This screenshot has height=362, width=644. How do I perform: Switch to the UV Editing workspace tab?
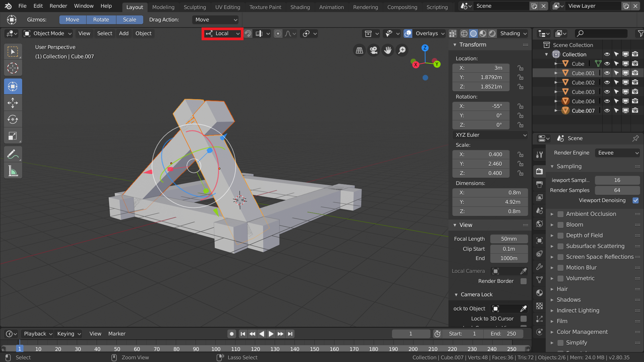228,7
